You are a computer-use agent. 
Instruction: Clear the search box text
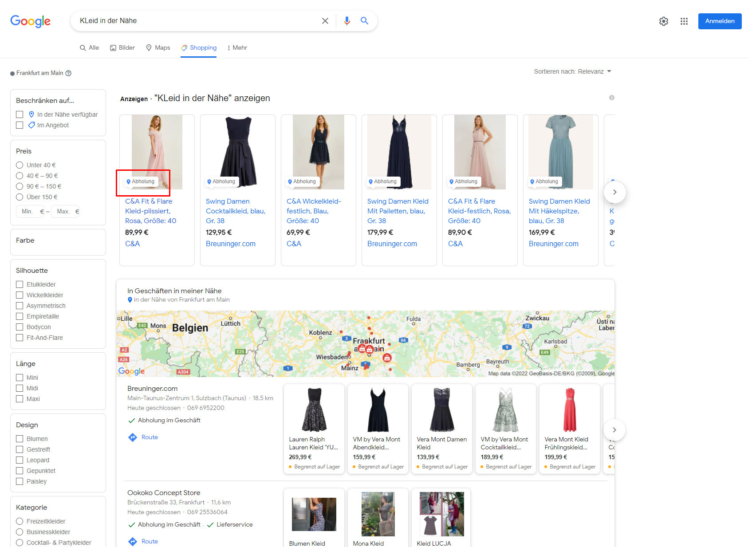click(325, 21)
